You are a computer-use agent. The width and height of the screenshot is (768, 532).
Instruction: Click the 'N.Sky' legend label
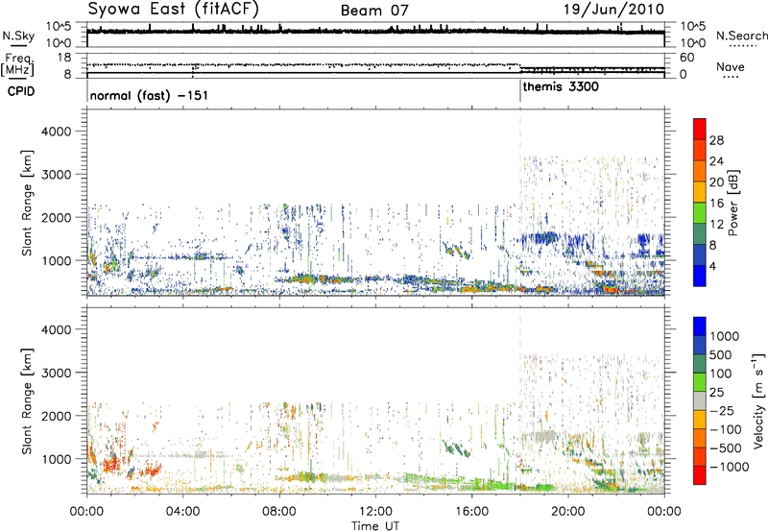(18, 36)
